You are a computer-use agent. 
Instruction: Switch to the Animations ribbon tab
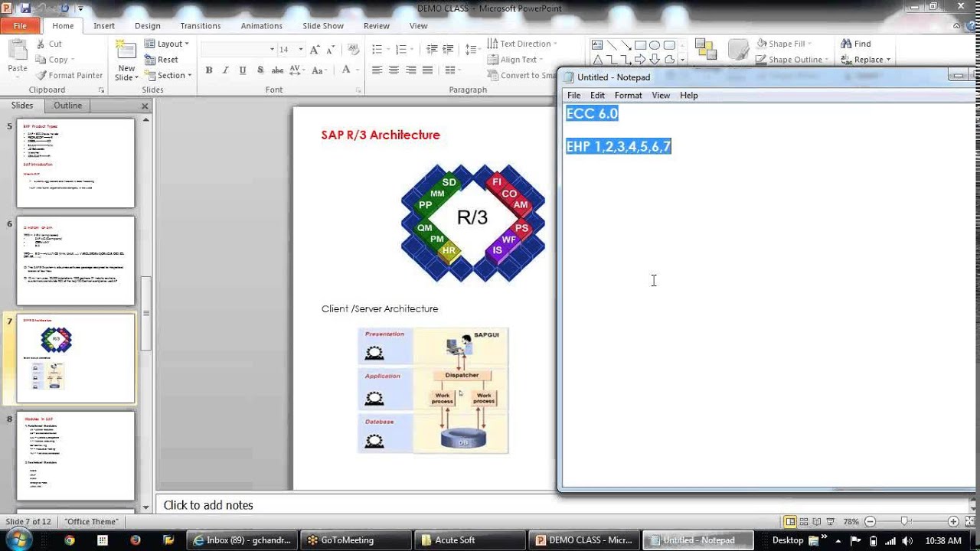click(x=262, y=25)
